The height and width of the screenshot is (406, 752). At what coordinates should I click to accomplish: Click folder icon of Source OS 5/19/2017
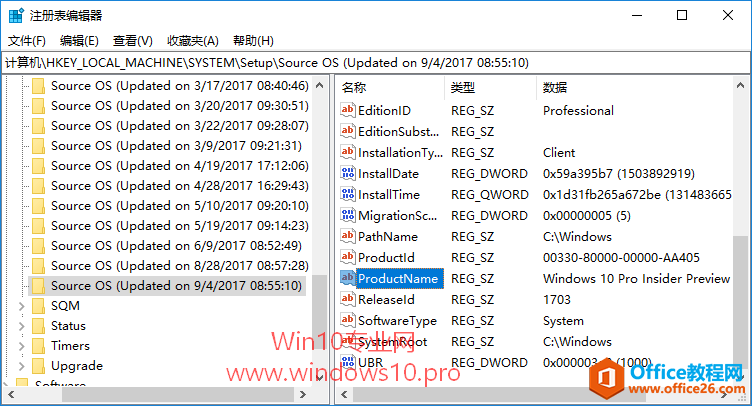[x=38, y=226]
